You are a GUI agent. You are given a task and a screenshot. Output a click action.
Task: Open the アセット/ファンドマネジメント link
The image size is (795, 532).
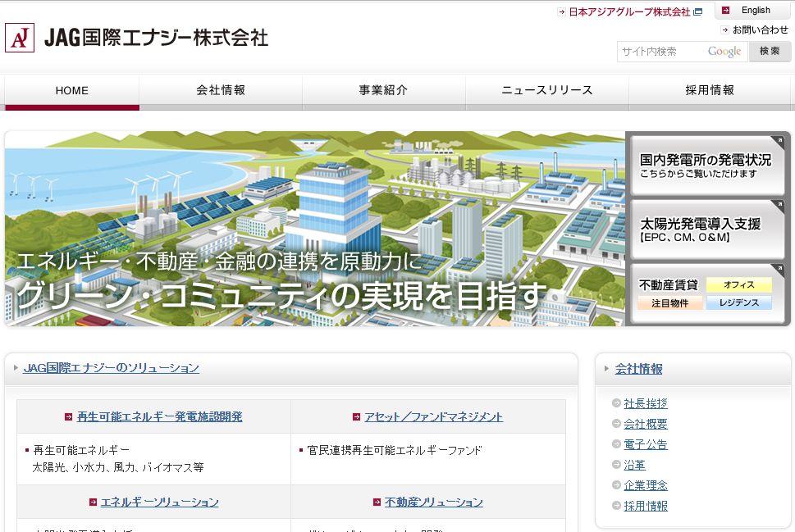[433, 417]
